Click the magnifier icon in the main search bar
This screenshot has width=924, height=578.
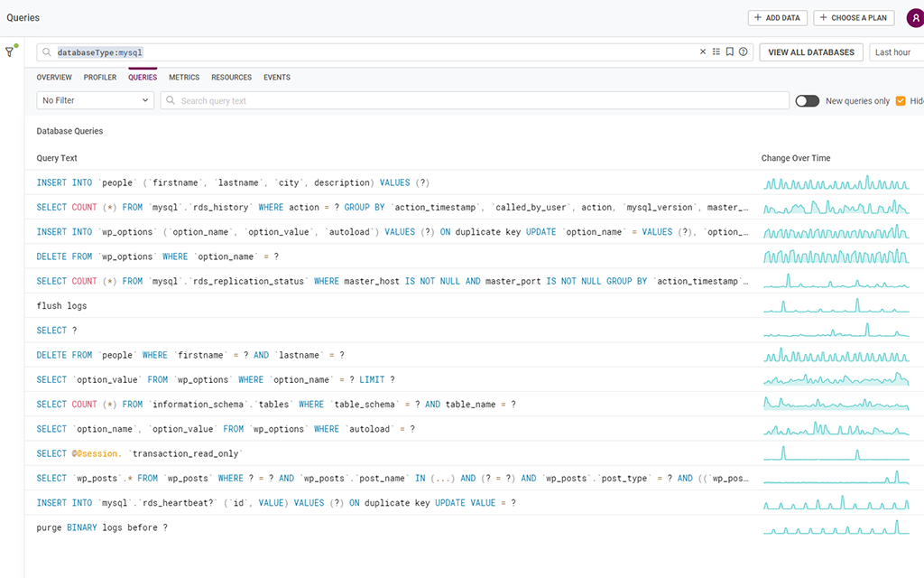[45, 51]
